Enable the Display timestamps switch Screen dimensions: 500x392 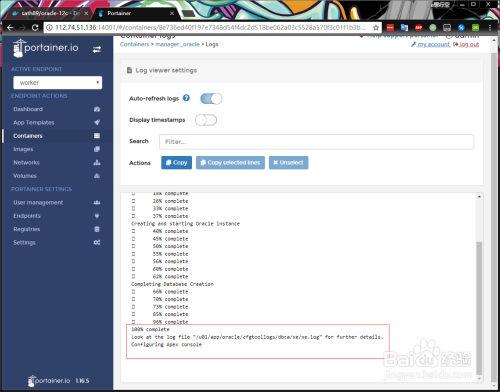click(x=206, y=120)
